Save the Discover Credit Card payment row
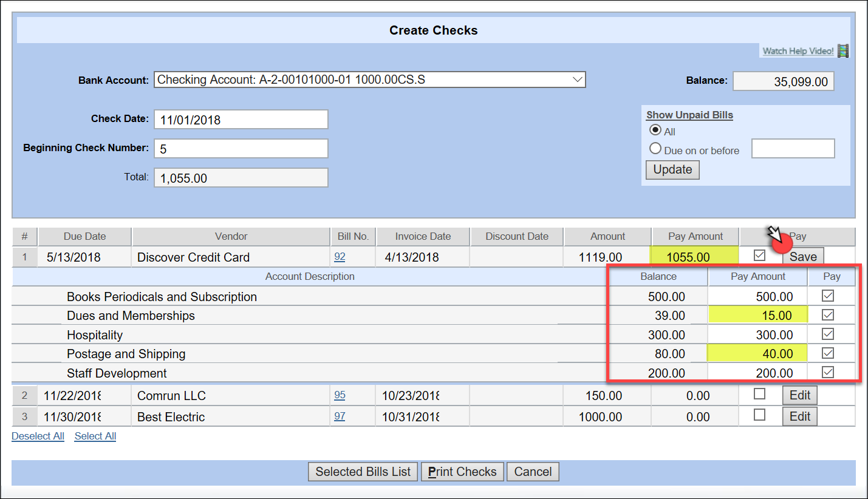Viewport: 868px width, 499px height. 803,257
